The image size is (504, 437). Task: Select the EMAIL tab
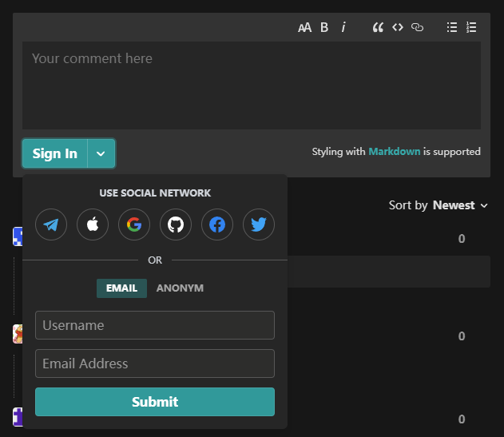121,288
